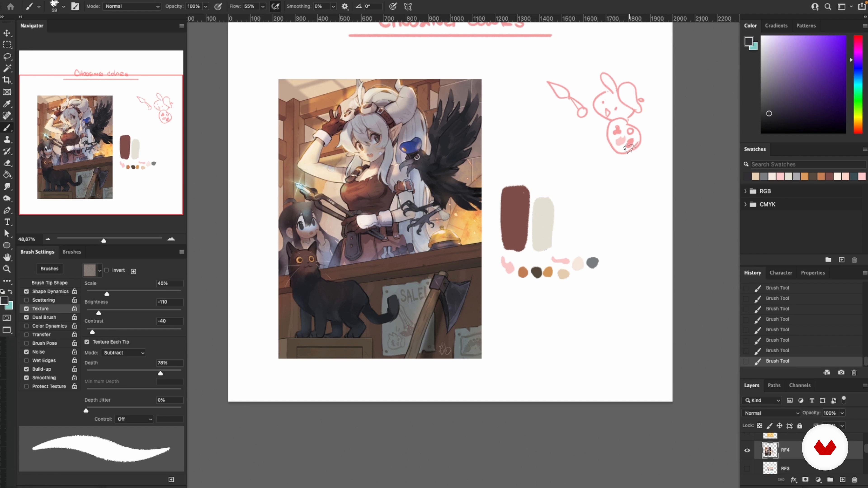Open the brush blending Mode Normal dropdown
Image resolution: width=868 pixels, height=488 pixels.
(x=132, y=6)
